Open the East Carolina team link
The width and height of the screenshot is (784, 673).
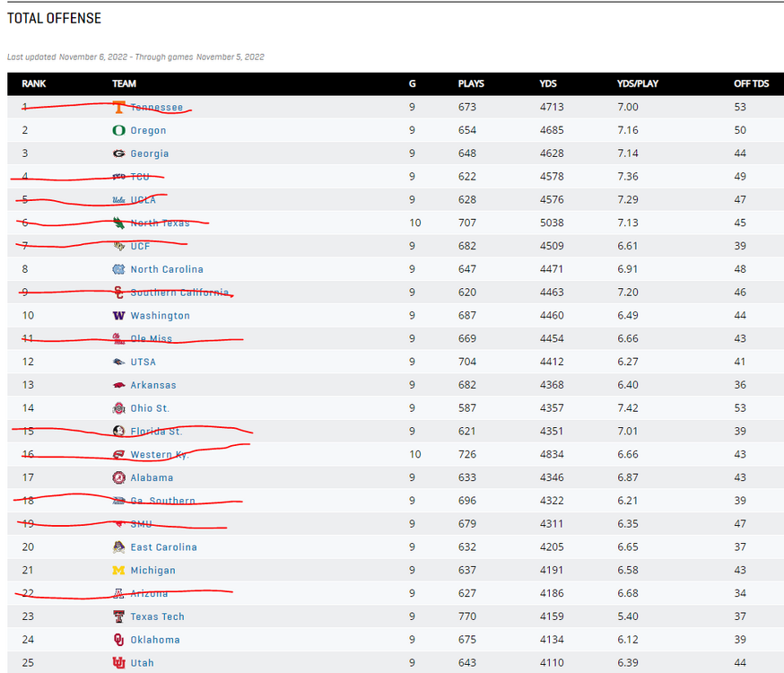163,547
